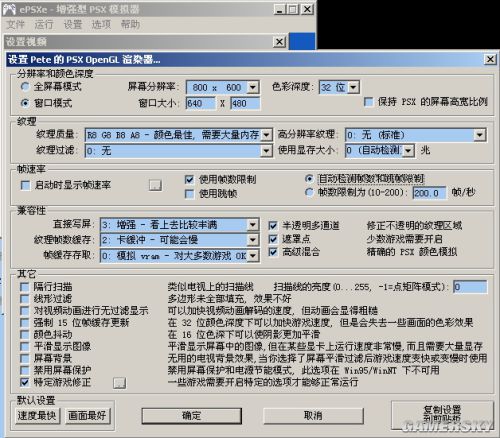Open the 文件 menu
This screenshot has height=438, width=500.
pyautogui.click(x=16, y=24)
